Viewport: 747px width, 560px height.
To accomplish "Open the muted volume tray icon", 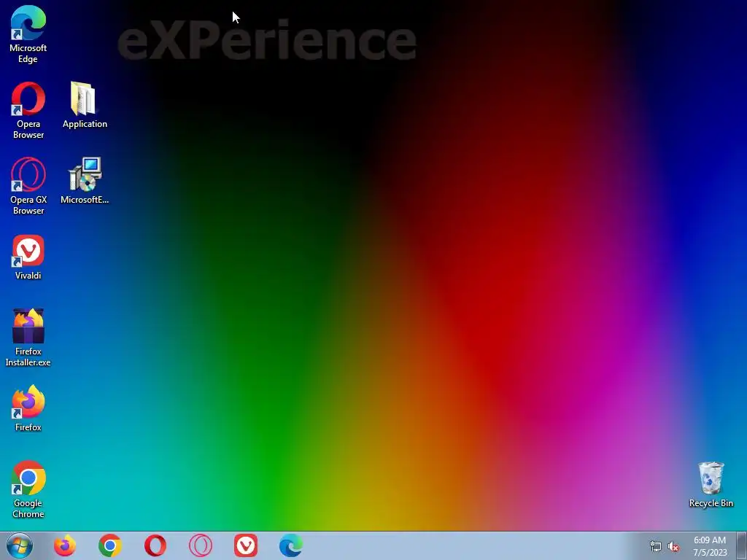I will click(x=673, y=547).
